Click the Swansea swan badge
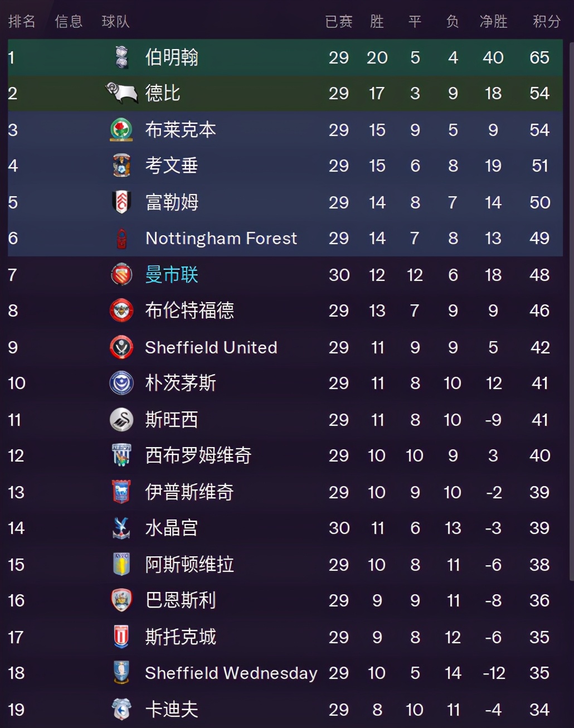The image size is (574, 728). coord(121,420)
